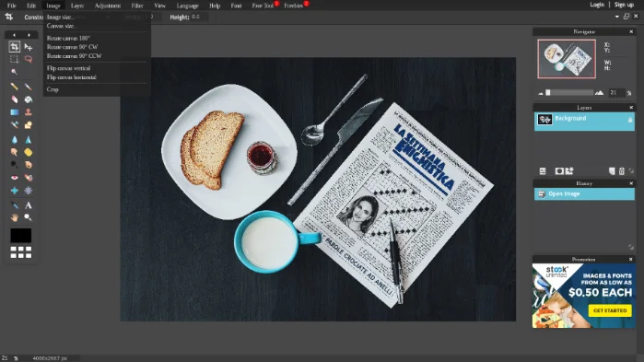This screenshot has height=362, width=644.
Task: Open options bar dropdown arrow
Action: (617, 17)
